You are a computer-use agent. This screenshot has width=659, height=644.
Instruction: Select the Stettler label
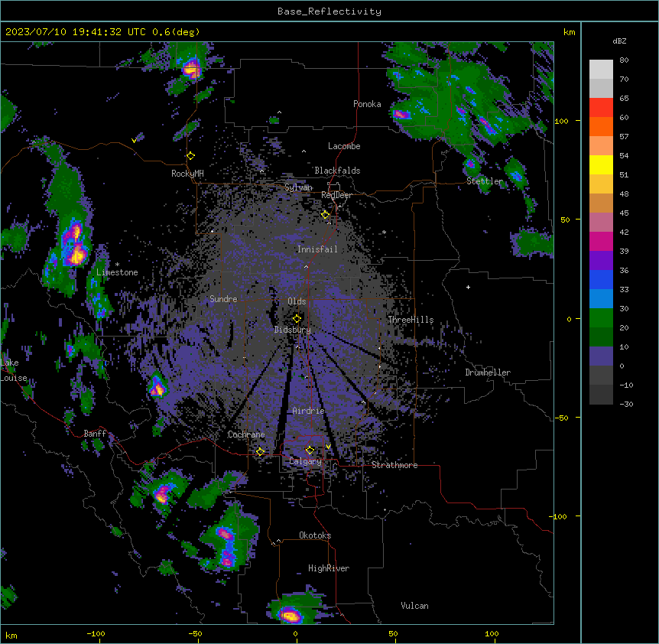(x=485, y=181)
